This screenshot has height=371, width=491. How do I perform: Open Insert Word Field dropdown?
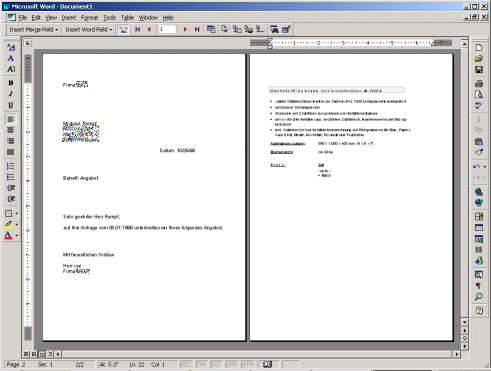89,30
